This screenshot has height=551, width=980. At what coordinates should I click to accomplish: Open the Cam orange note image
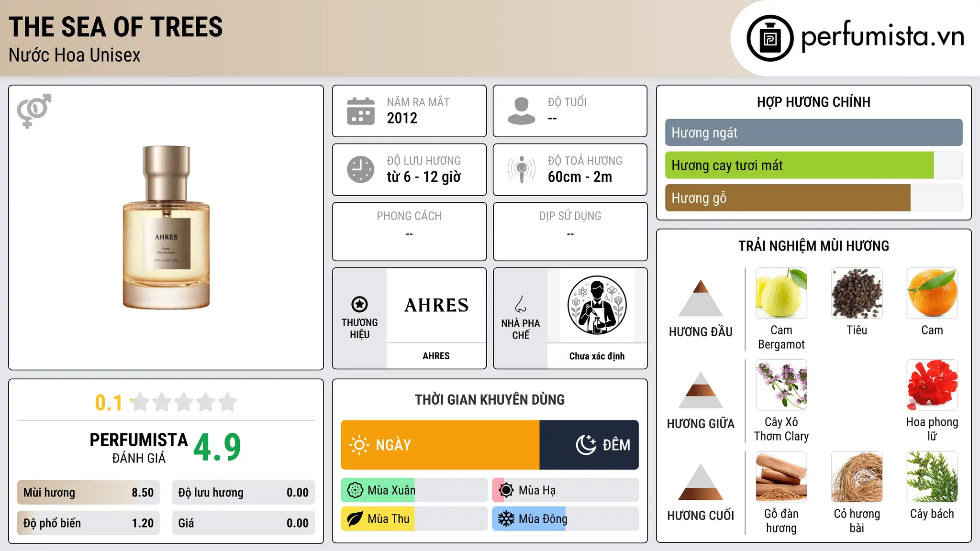(x=932, y=293)
